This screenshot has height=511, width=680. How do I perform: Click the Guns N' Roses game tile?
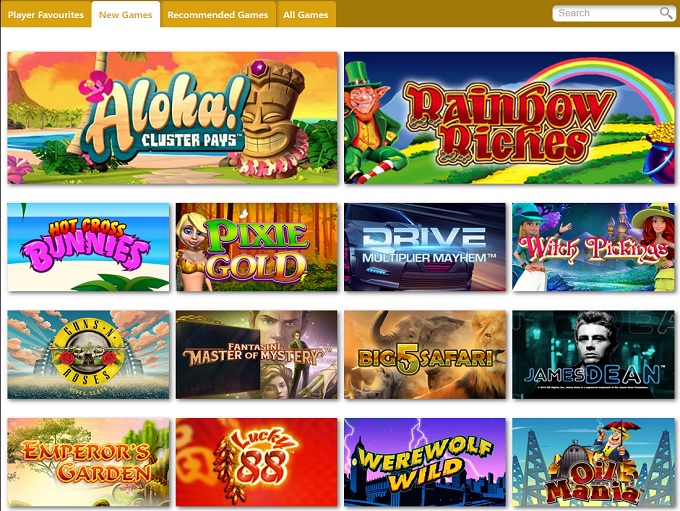[88, 354]
